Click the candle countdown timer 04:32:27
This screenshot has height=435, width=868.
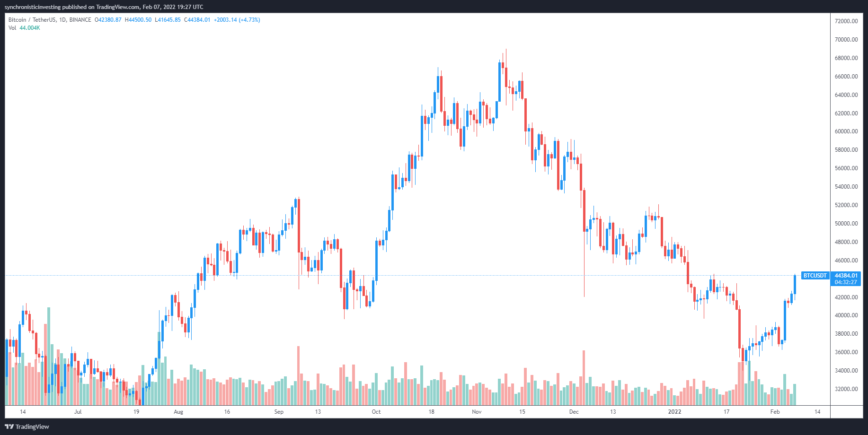(x=846, y=282)
